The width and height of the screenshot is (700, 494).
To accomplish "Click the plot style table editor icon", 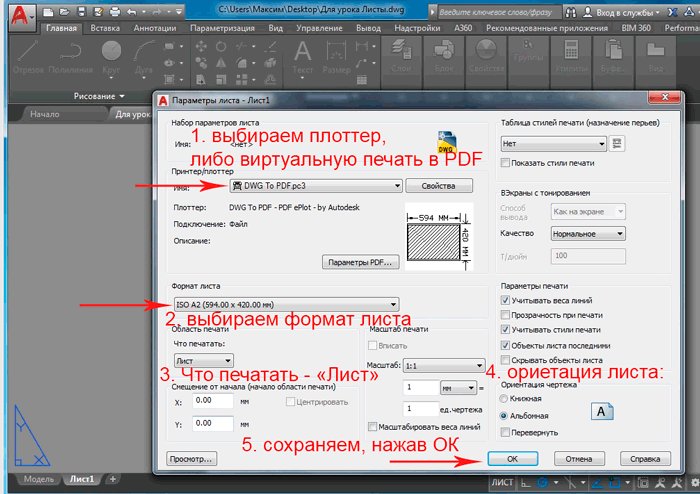I will pos(617,143).
